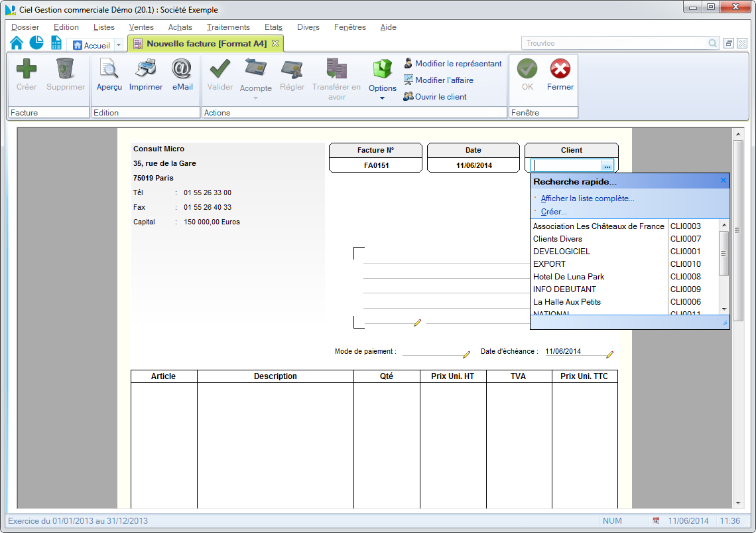Send invoice via eMail icon
The width and height of the screenshot is (756, 533).
[x=182, y=69]
